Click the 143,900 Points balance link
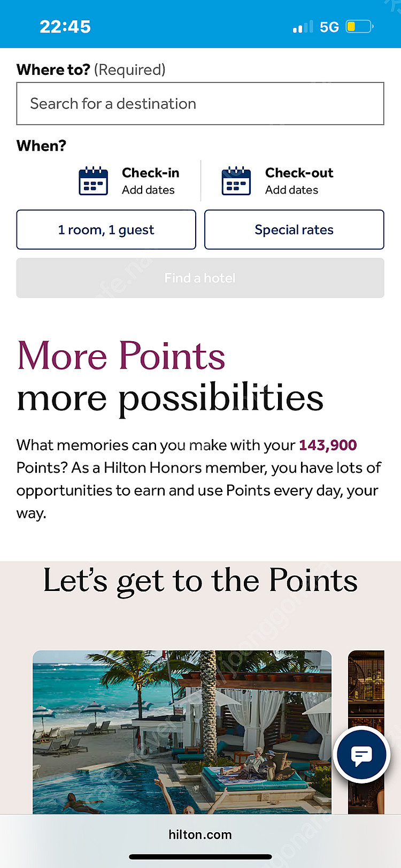This screenshot has height=868, width=401. point(328,445)
